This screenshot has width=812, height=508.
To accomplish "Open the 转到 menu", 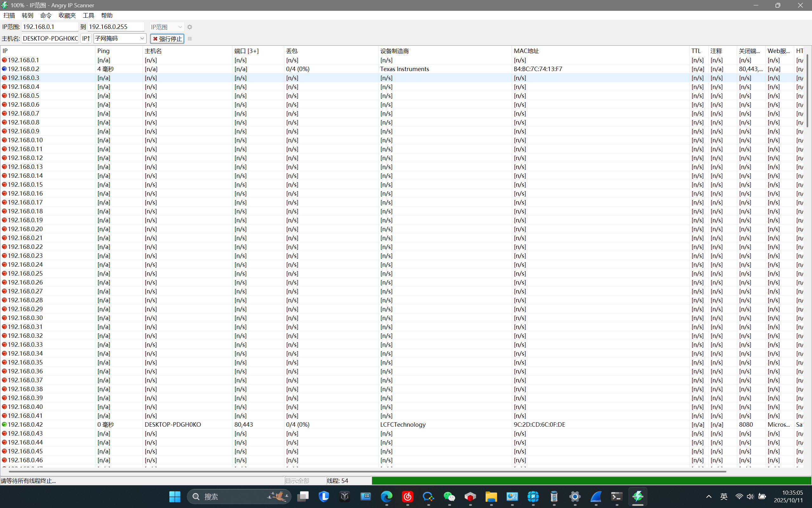I will 28,16.
